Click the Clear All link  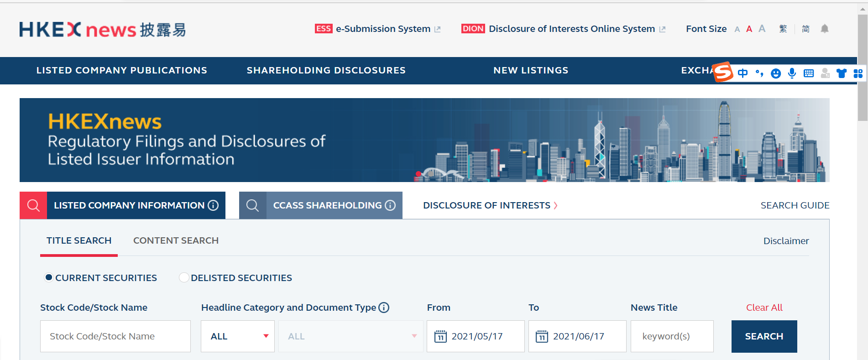(764, 308)
